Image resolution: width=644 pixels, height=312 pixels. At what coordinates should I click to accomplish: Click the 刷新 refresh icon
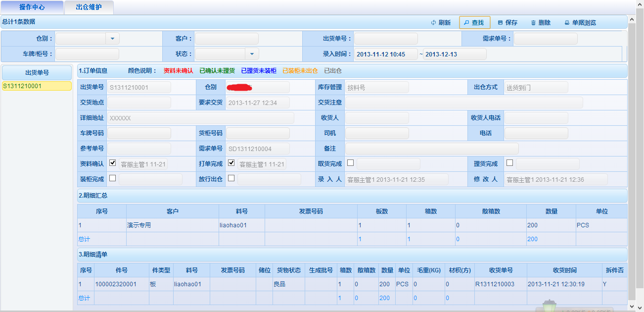pos(433,23)
